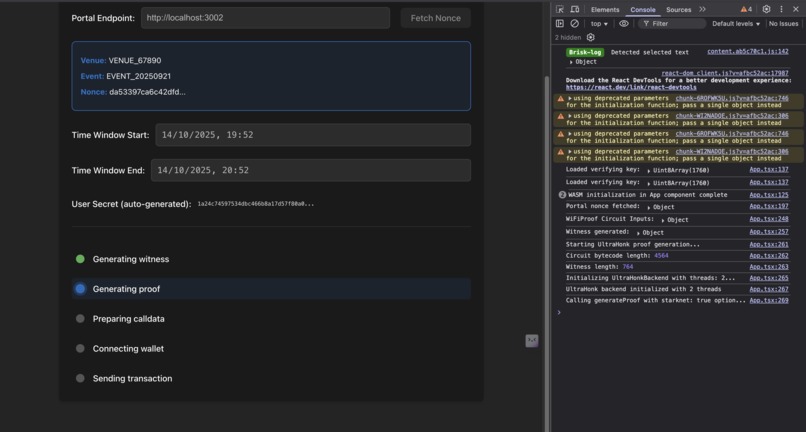Open source link App.tsx:125
The width and height of the screenshot is (806, 432).
768,195
